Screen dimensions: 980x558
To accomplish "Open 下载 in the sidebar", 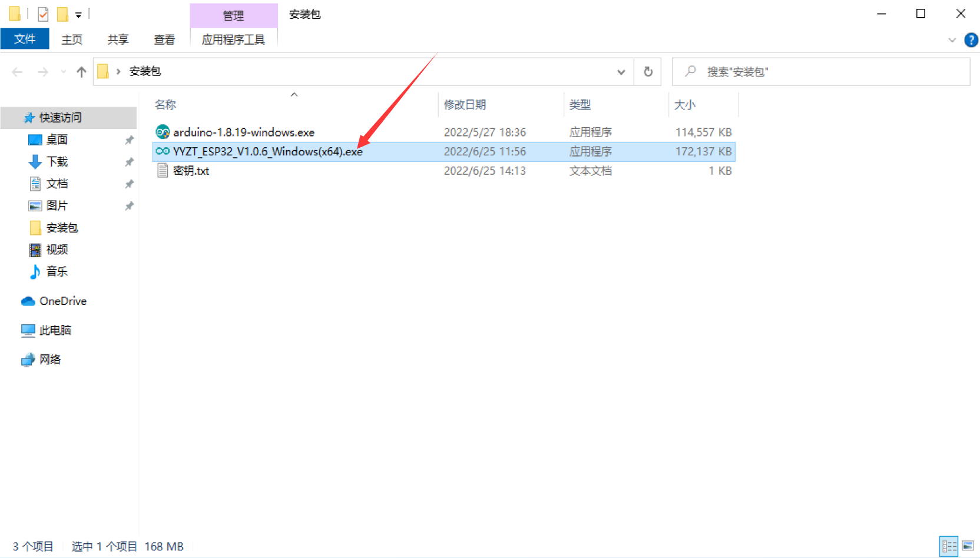I will coord(57,161).
